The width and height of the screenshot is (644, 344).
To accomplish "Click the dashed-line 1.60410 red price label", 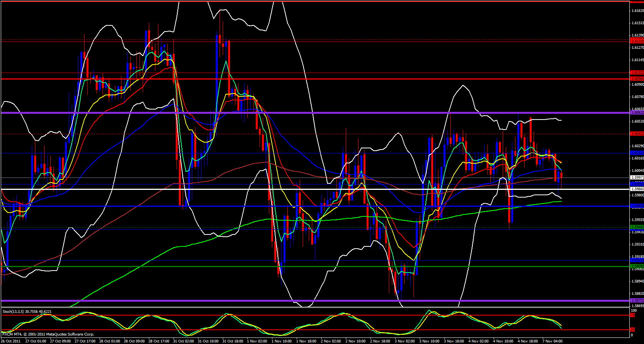I will (x=637, y=134).
